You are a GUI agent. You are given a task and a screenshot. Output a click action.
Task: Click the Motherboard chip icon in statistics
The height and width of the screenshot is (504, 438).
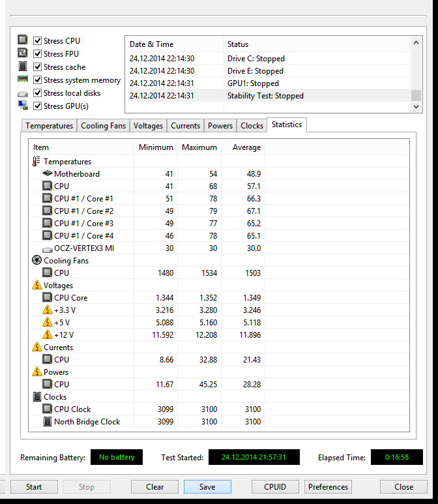[47, 173]
